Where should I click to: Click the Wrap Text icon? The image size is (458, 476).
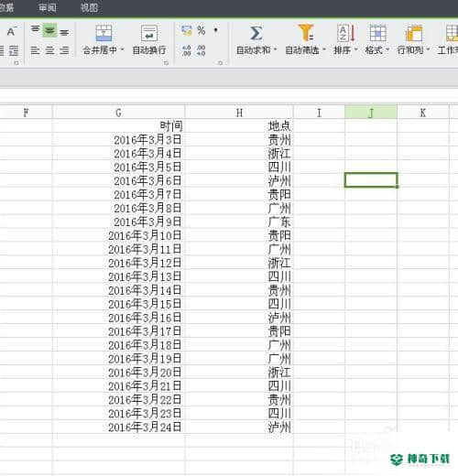(149, 33)
